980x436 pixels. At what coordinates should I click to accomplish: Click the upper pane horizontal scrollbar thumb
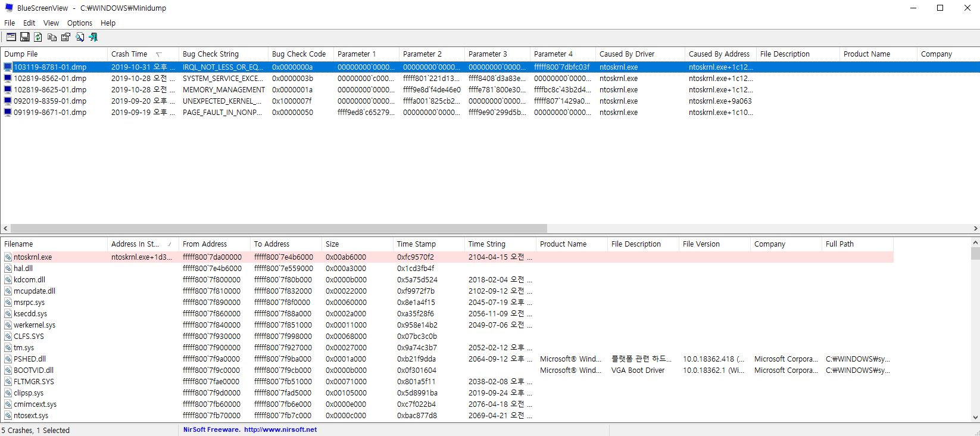point(279,229)
